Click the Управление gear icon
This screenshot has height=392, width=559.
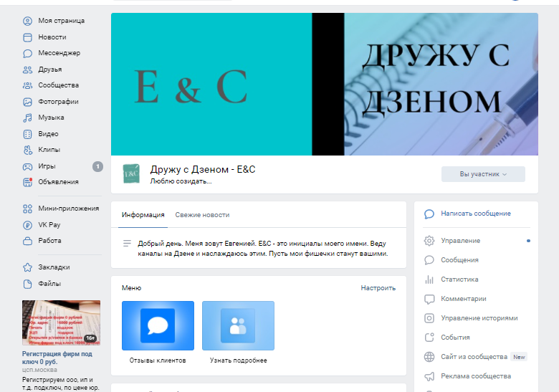point(429,241)
